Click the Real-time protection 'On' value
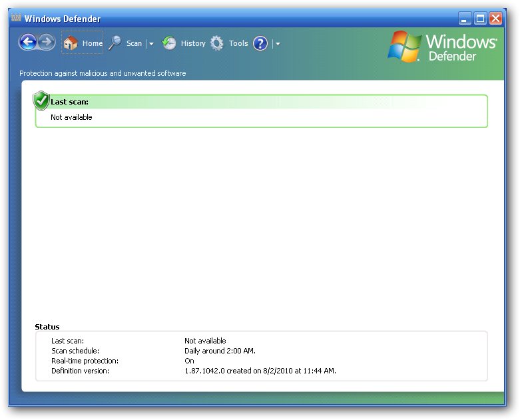The height and width of the screenshot is (420, 520). pos(189,361)
